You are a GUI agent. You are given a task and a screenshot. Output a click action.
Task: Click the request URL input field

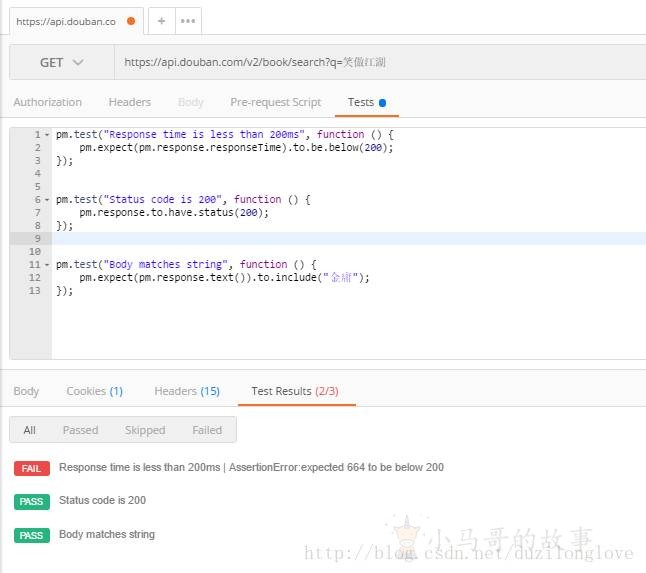point(380,62)
